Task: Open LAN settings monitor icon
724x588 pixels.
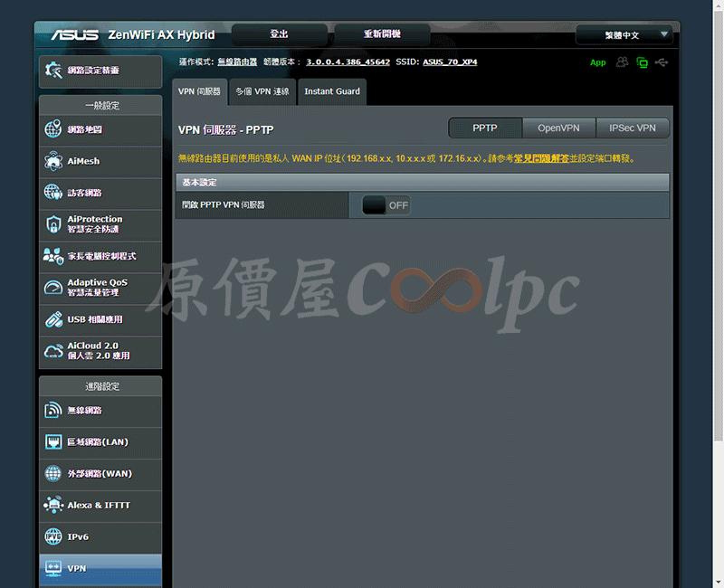Action: [x=53, y=441]
